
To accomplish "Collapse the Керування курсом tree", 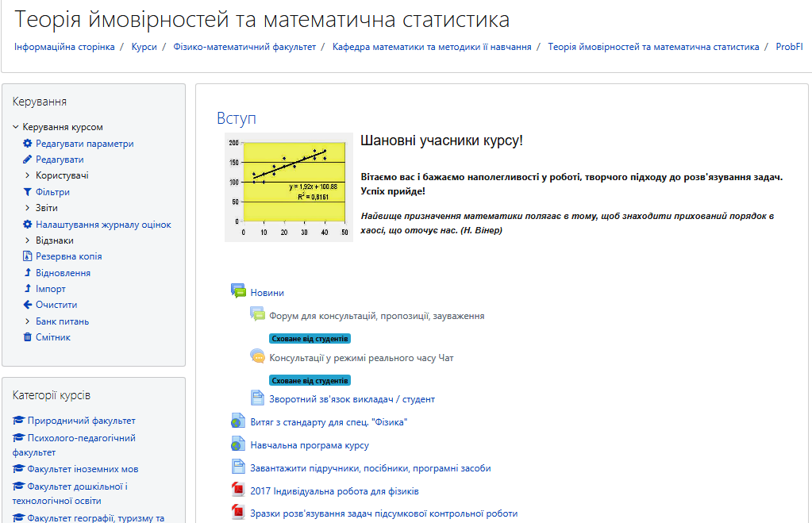I will [x=15, y=126].
